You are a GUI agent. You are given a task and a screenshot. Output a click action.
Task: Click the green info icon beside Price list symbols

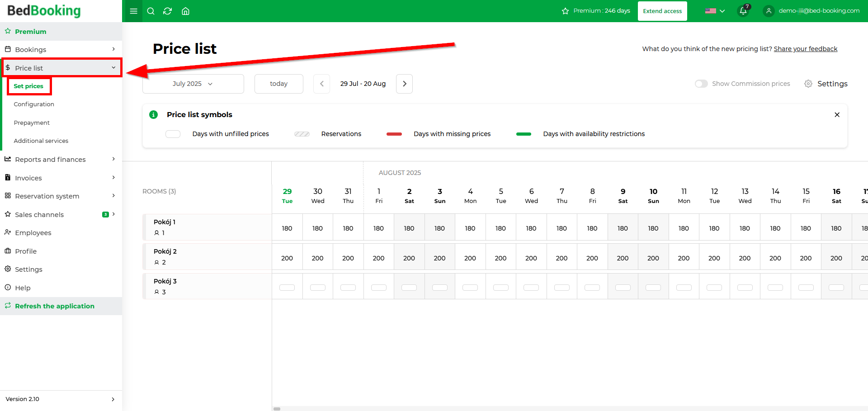(154, 114)
